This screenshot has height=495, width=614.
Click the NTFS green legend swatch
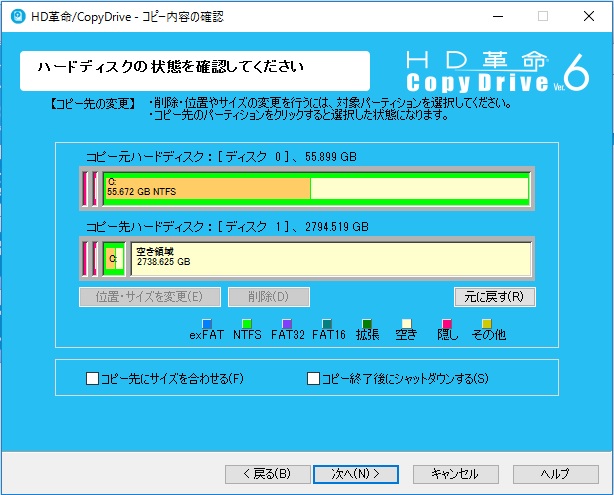coord(247,324)
